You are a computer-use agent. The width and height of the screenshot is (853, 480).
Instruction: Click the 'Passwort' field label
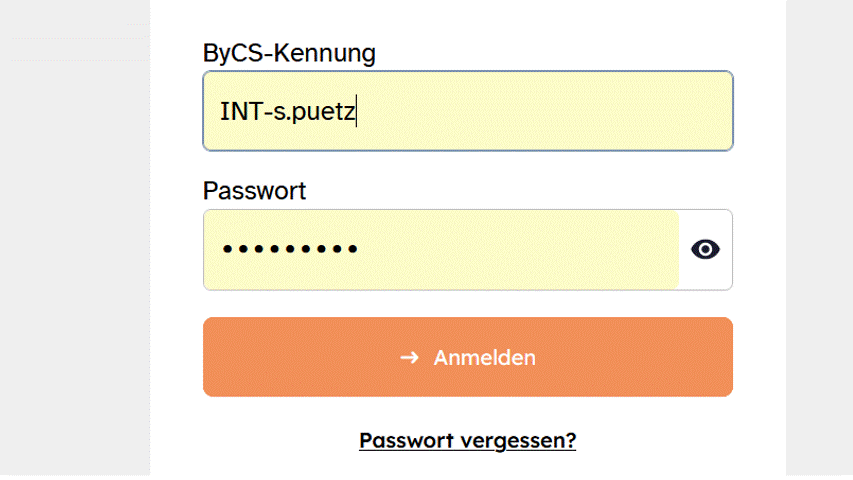[x=254, y=190]
